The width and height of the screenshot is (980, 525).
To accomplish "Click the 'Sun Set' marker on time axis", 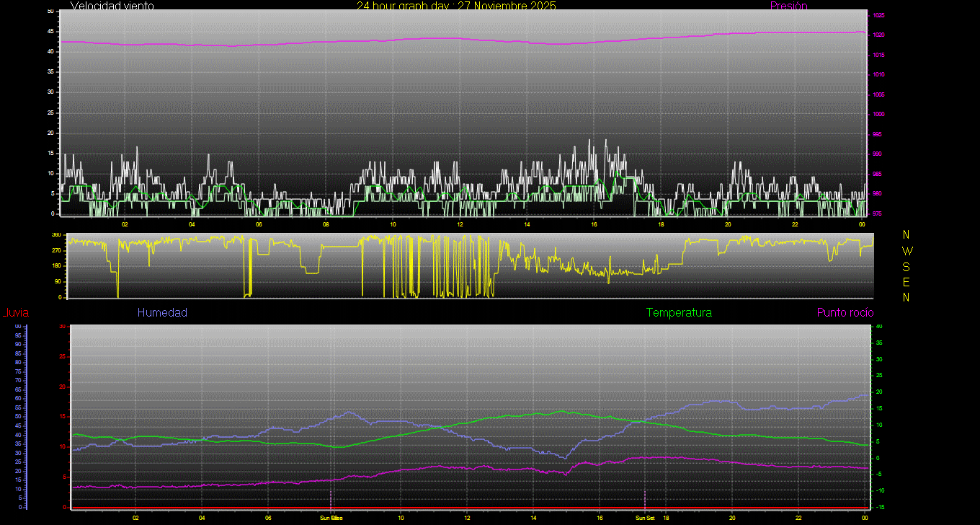I will [645, 518].
